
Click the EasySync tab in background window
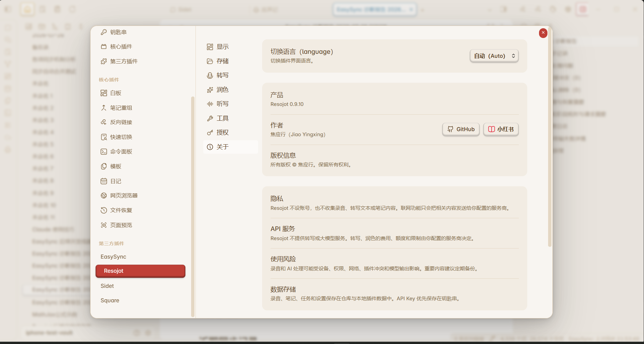tap(374, 9)
